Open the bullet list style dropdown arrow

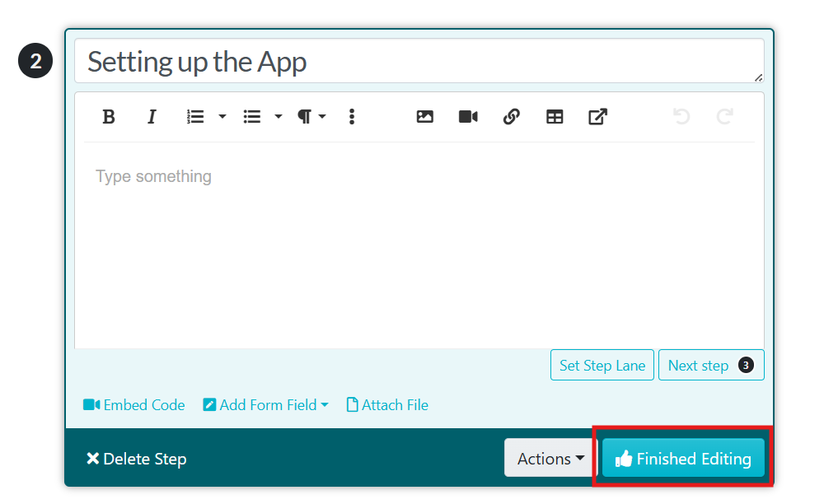[279, 117]
